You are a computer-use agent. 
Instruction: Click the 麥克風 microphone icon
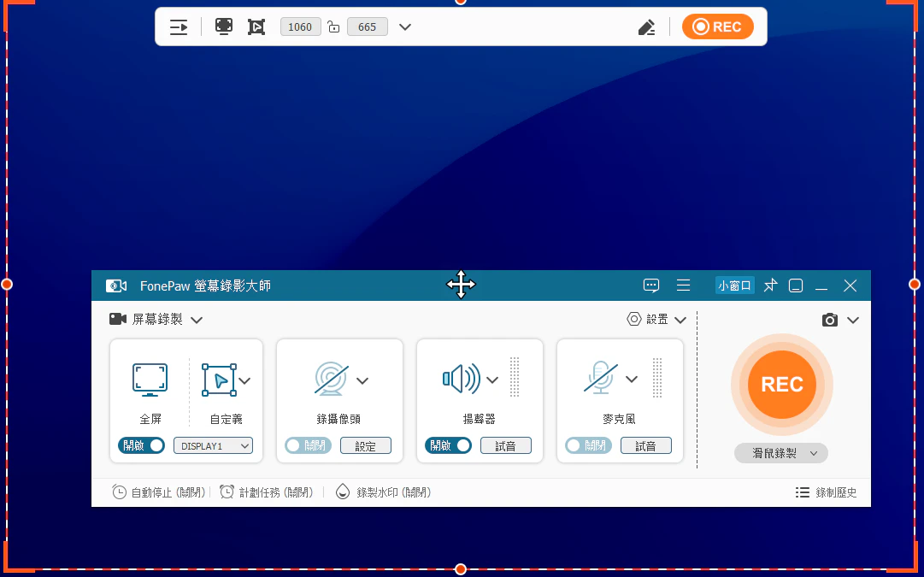[x=601, y=378]
